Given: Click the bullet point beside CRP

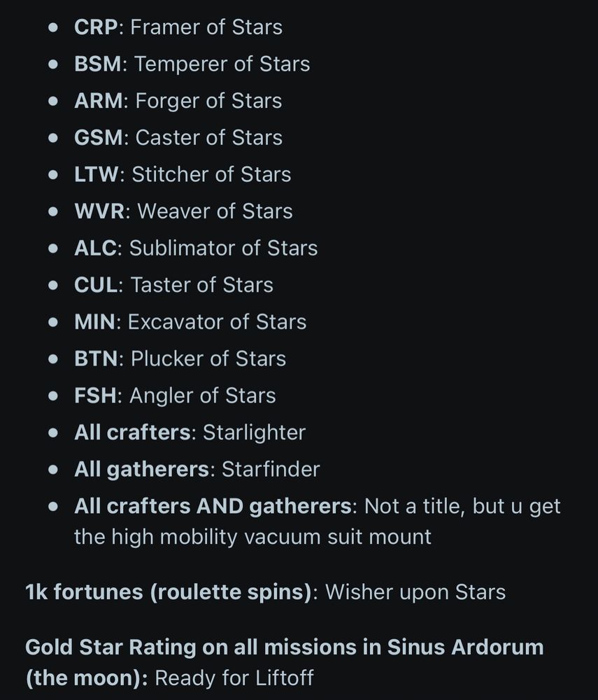Looking at the screenshot, I should point(53,28).
